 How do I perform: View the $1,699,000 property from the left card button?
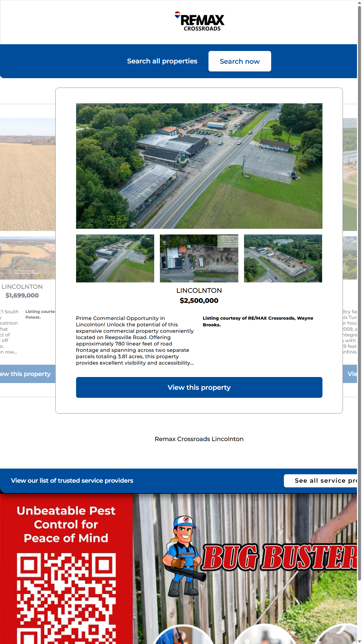coord(27,374)
